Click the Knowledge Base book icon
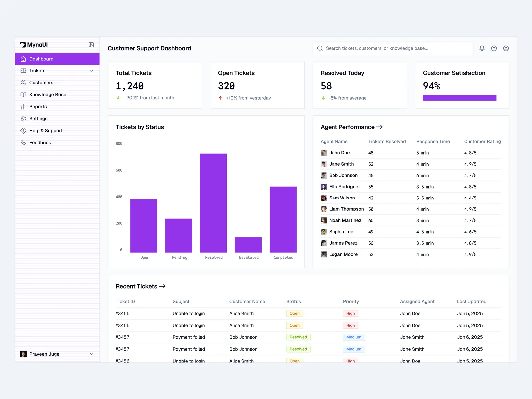This screenshot has height=399, width=532. coord(23,95)
